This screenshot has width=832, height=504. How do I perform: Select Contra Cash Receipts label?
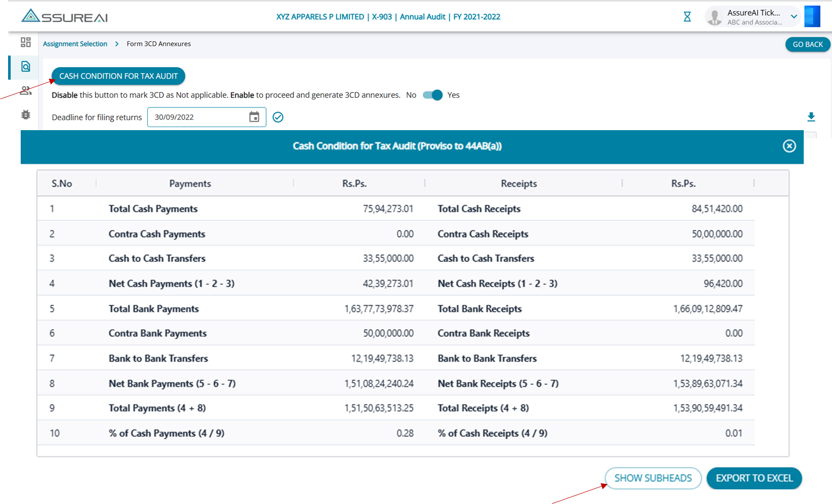click(x=483, y=234)
